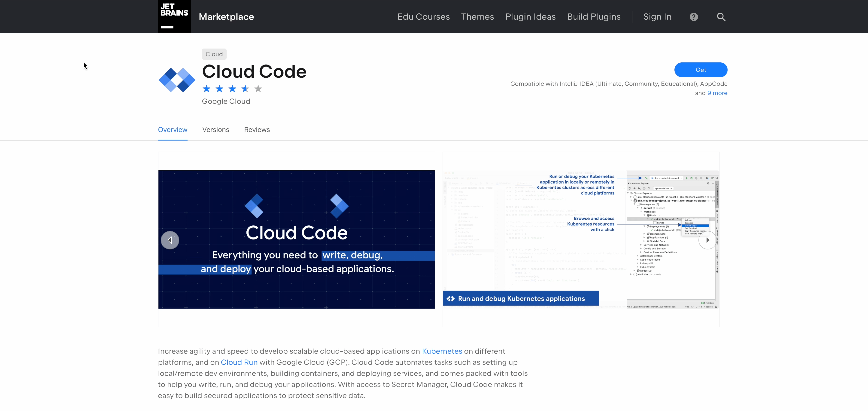This screenshot has height=411, width=868.
Task: Go to previous screenshot with left arrow
Action: pyautogui.click(x=170, y=240)
